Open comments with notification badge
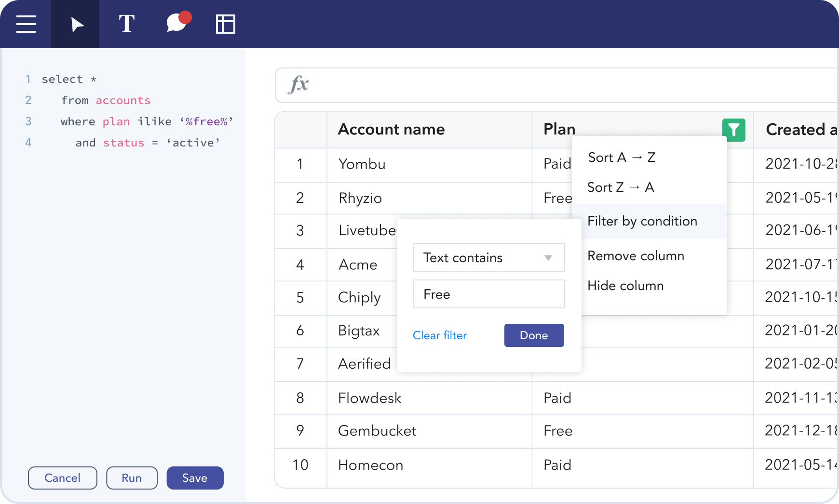The image size is (839, 504). pos(177,23)
